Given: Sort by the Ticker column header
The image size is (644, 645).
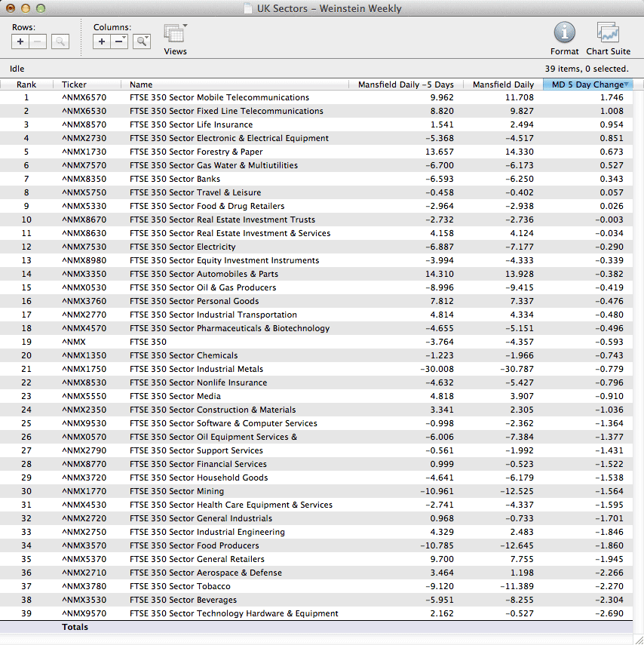Looking at the screenshot, I should [74, 84].
